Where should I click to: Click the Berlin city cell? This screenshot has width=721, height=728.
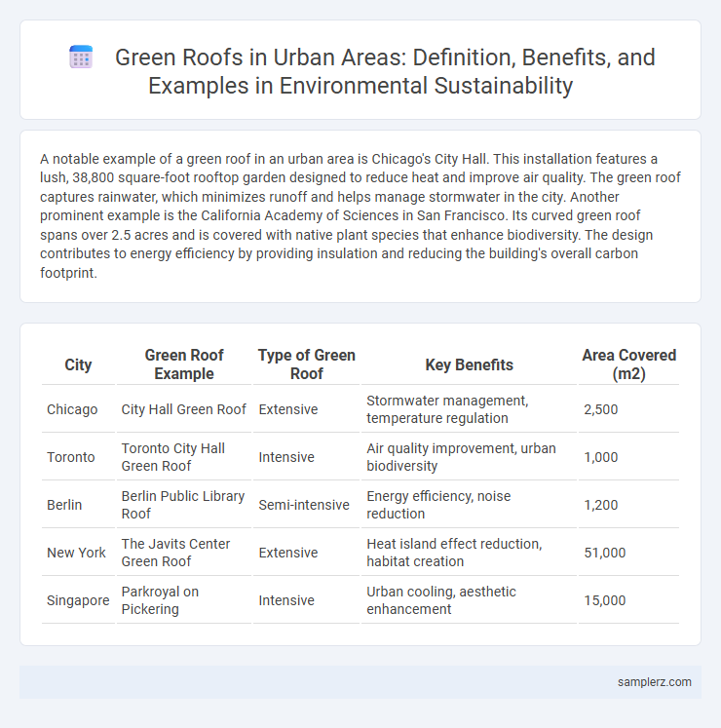coord(78,505)
